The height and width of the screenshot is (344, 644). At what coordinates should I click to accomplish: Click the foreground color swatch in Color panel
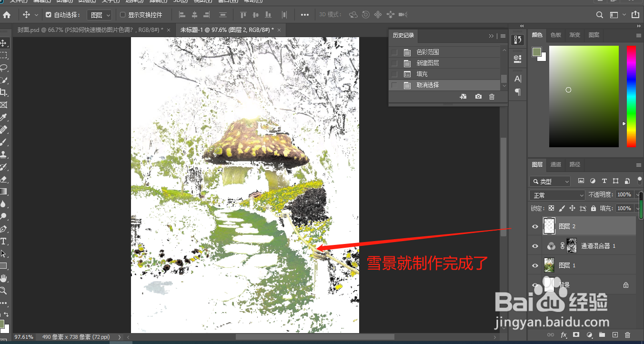537,51
